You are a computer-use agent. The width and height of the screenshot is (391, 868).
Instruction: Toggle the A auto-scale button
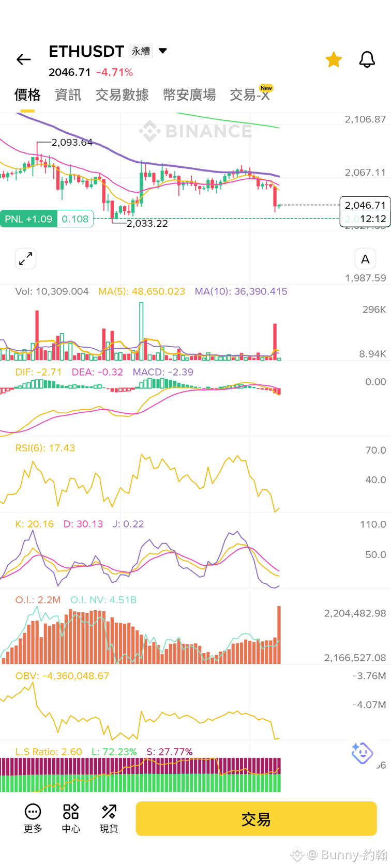(365, 259)
